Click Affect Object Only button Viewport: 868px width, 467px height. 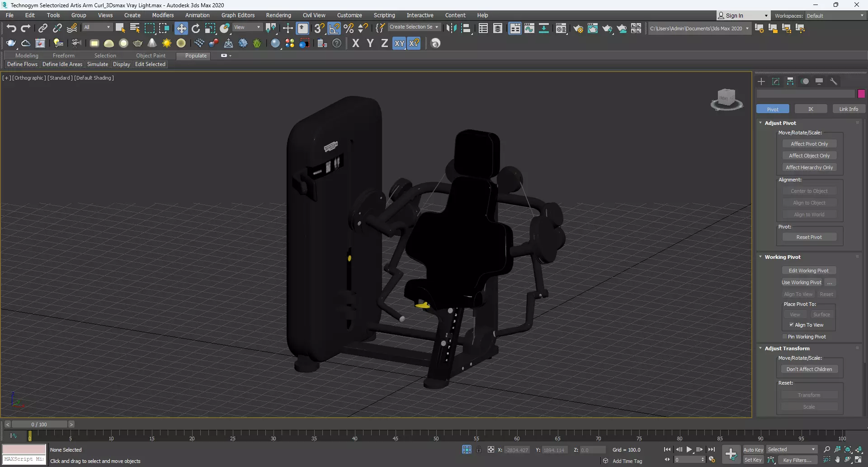[809, 156]
